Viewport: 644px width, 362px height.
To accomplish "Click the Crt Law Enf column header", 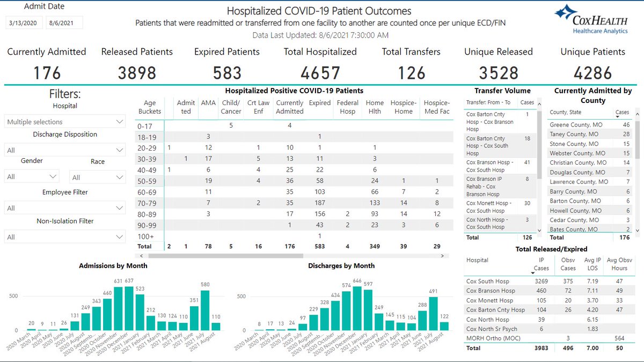I will tap(259, 107).
